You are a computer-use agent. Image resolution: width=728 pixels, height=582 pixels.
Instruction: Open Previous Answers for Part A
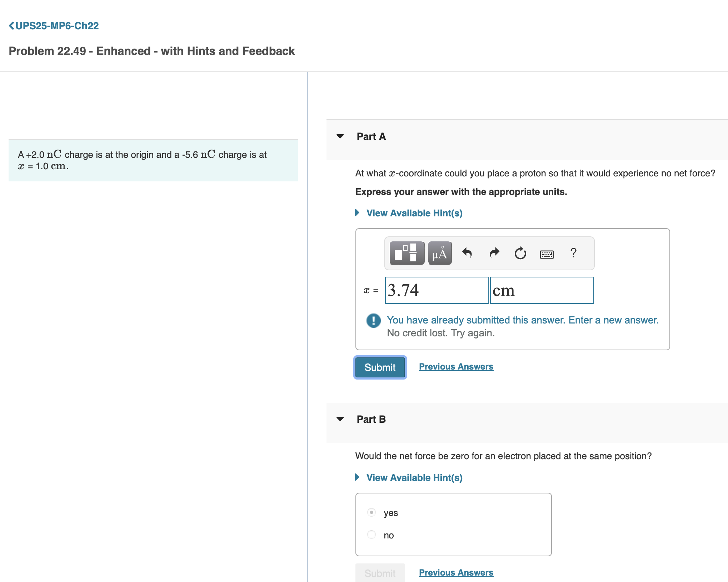tap(456, 366)
